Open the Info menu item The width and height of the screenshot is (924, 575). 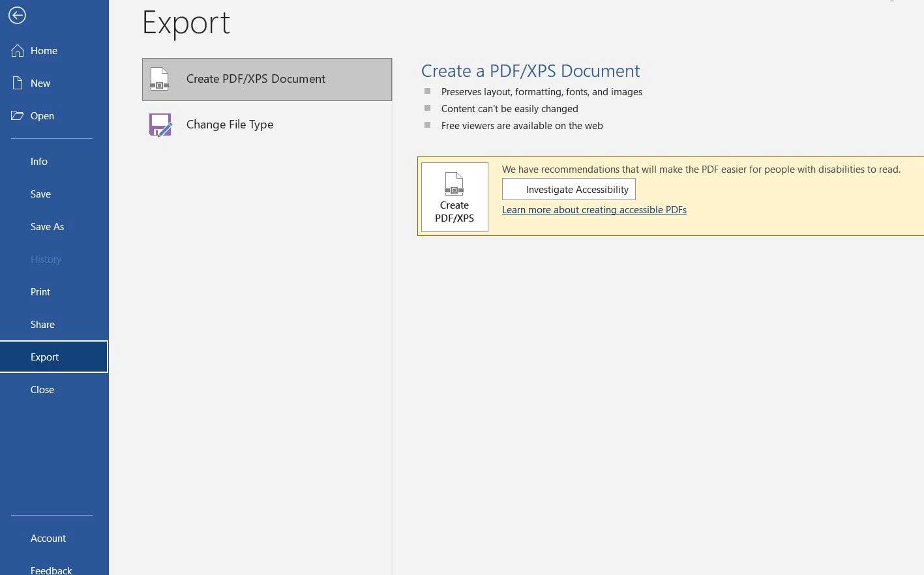click(39, 162)
